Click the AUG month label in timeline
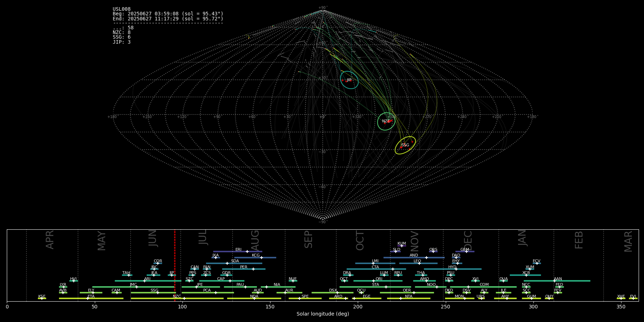This screenshot has height=322, width=644. pyautogui.click(x=255, y=241)
